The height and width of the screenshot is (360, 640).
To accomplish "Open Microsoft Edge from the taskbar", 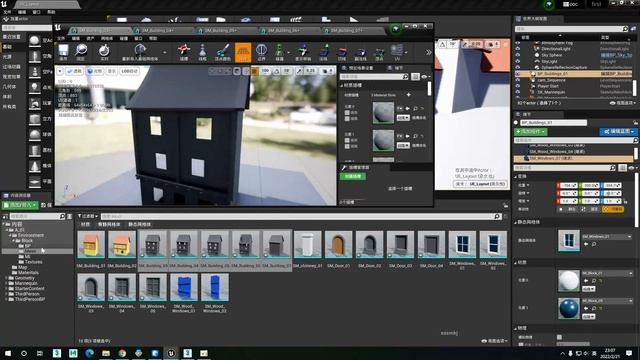I will (x=89, y=353).
